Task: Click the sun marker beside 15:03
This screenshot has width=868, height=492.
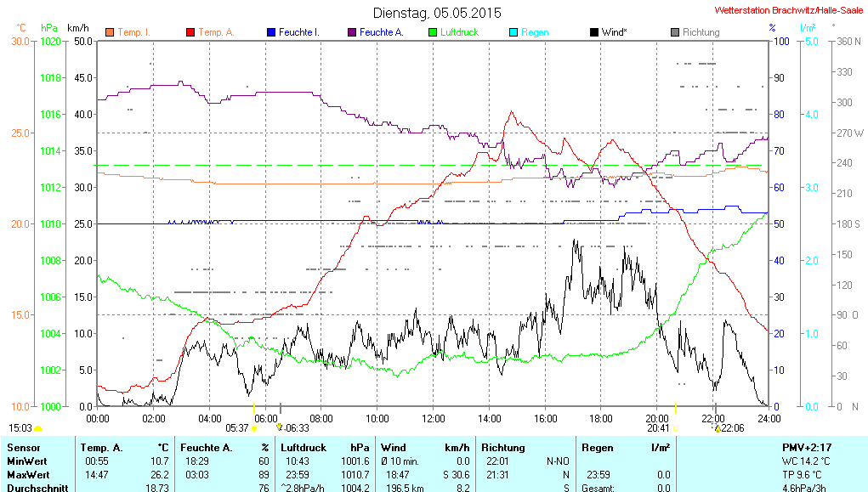Action: click(37, 429)
